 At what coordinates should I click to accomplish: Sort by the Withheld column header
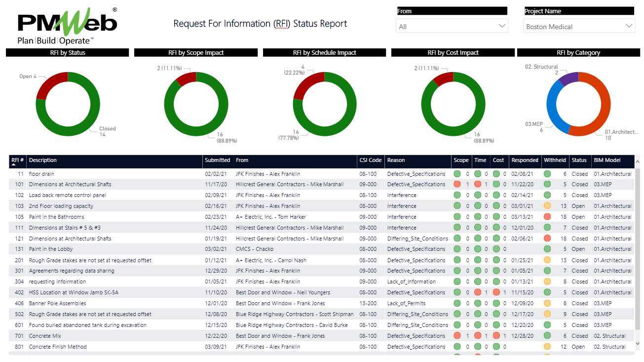(555, 160)
